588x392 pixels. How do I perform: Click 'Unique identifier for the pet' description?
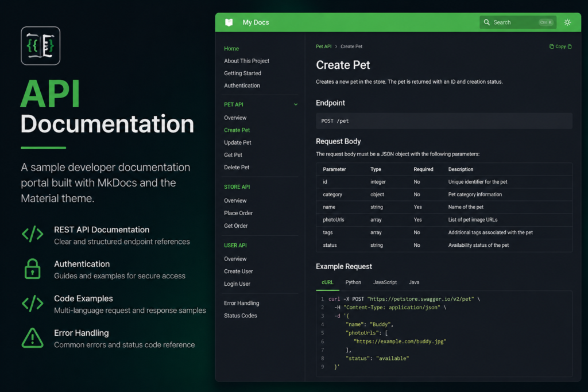pyautogui.click(x=478, y=182)
